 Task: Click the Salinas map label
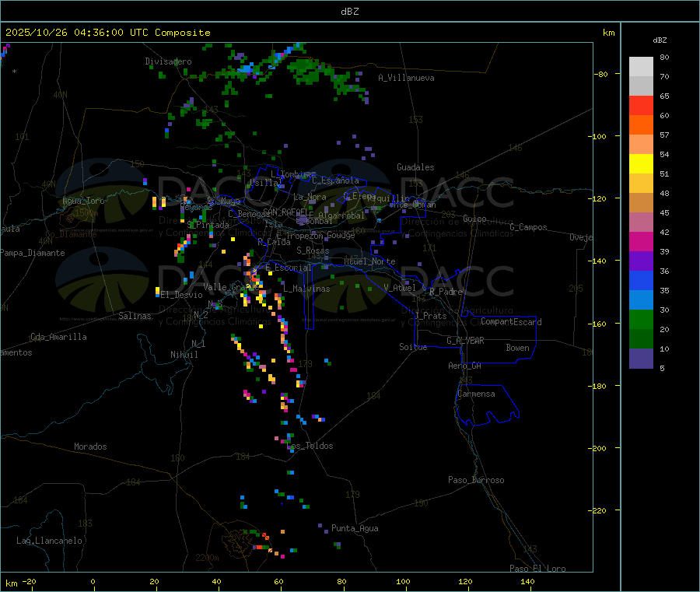135,316
